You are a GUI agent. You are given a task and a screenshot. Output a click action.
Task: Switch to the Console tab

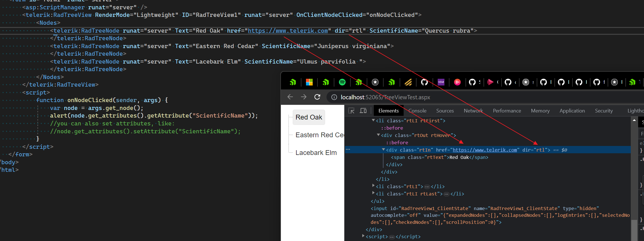(x=417, y=111)
